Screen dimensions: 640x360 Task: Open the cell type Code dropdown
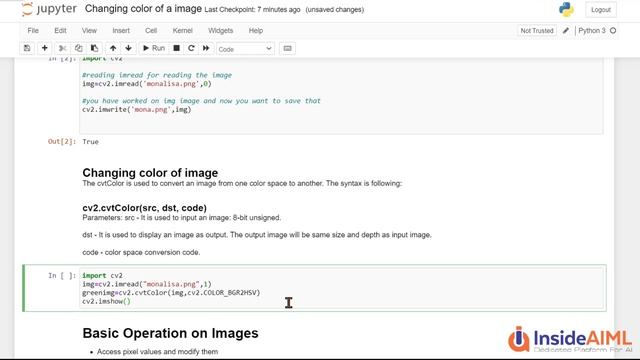(x=245, y=49)
